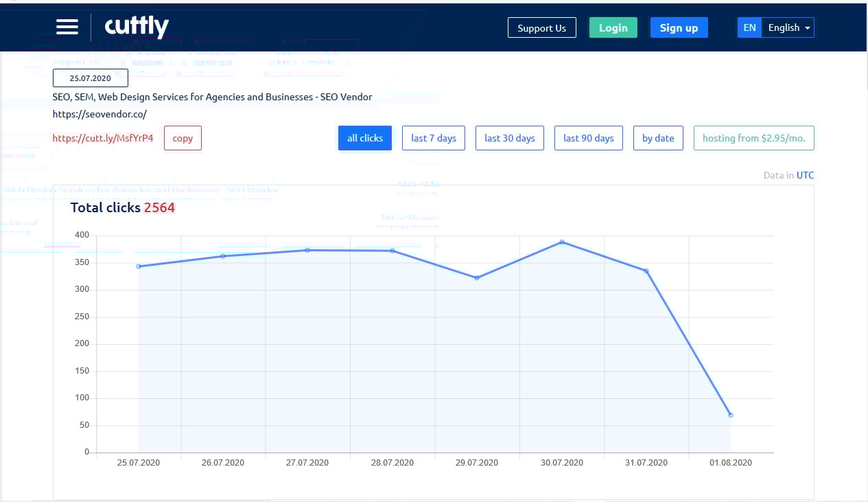868x502 pixels.
Task: Click the cutt.ly/MsfYrP4 short link
Action: [x=103, y=138]
